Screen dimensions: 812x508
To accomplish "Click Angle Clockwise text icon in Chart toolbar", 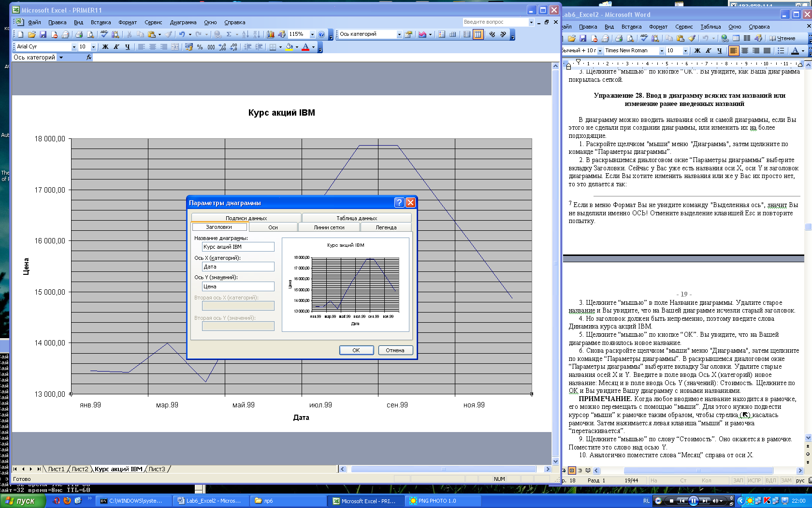I will [492, 34].
